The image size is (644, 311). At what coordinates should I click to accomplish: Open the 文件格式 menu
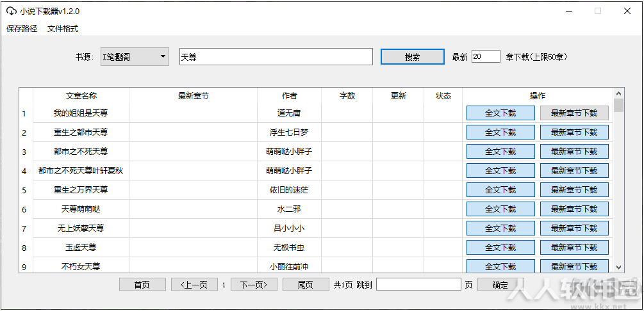63,28
